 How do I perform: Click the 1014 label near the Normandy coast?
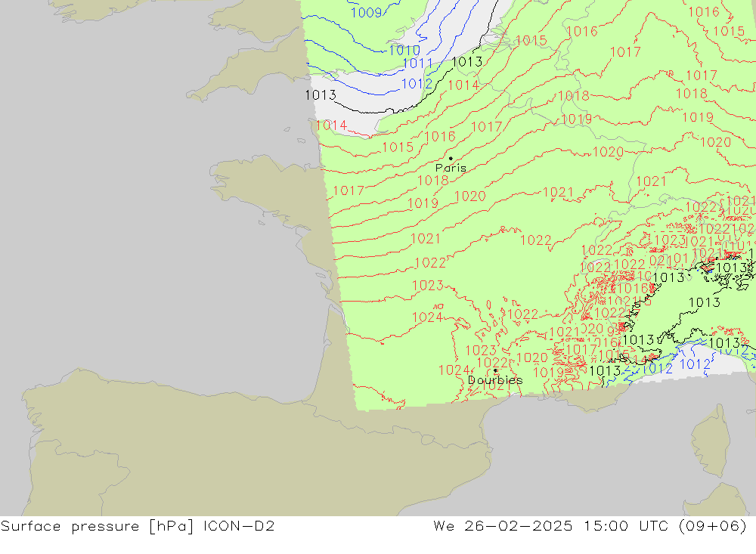331,125
